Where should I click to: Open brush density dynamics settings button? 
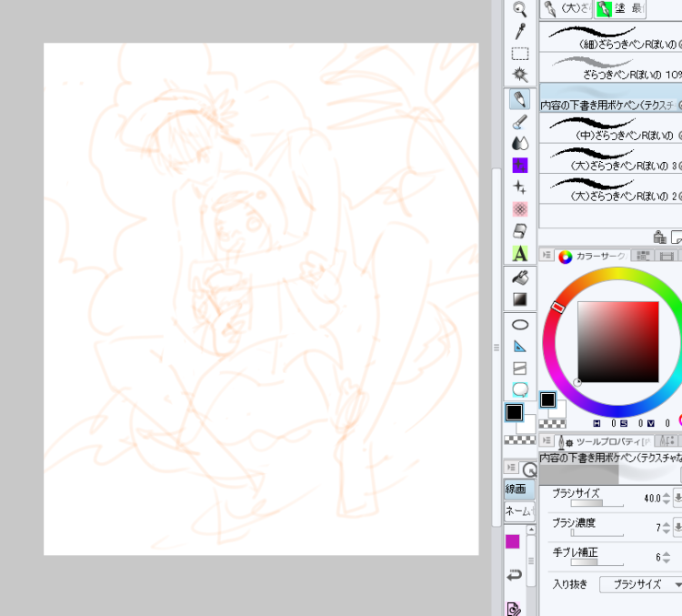(677, 527)
